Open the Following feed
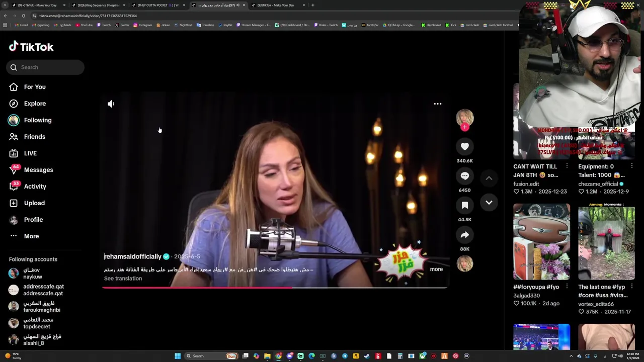Image resolution: width=644 pixels, height=362 pixels. pyautogui.click(x=30, y=120)
